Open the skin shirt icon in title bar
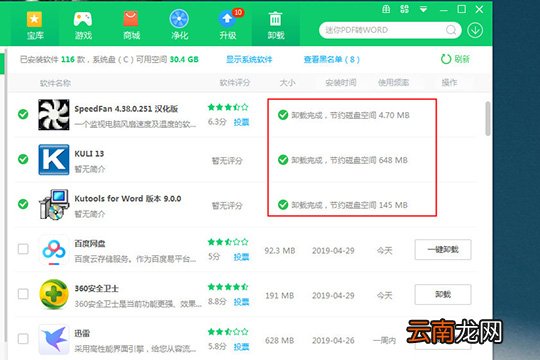 [x=386, y=9]
